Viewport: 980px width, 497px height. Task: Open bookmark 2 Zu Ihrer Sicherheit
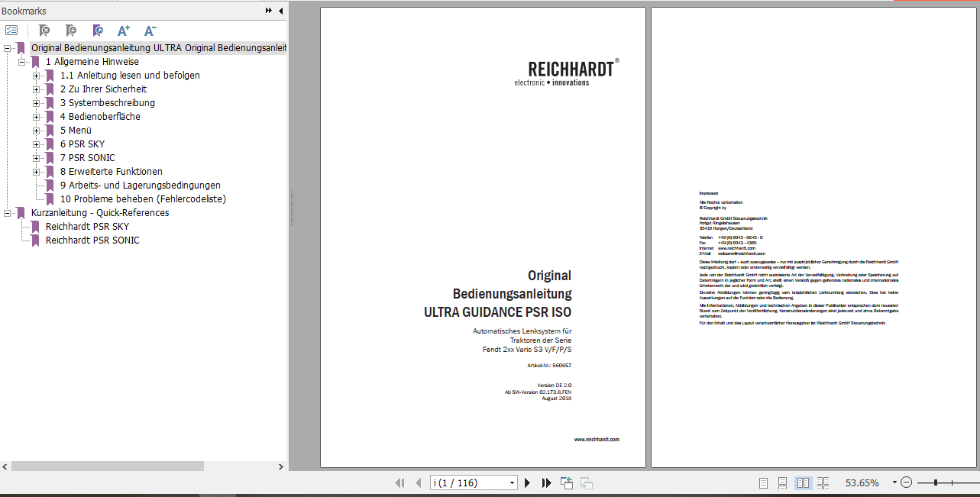(x=103, y=89)
